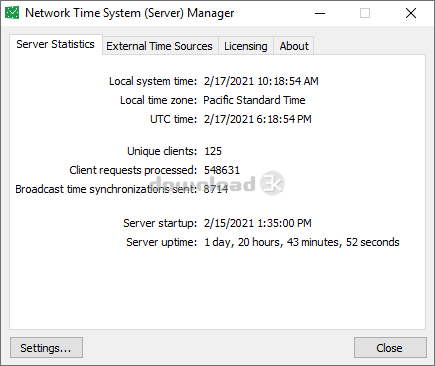Click the Pacific Standard Time zone text
435x366 pixels.
click(254, 100)
